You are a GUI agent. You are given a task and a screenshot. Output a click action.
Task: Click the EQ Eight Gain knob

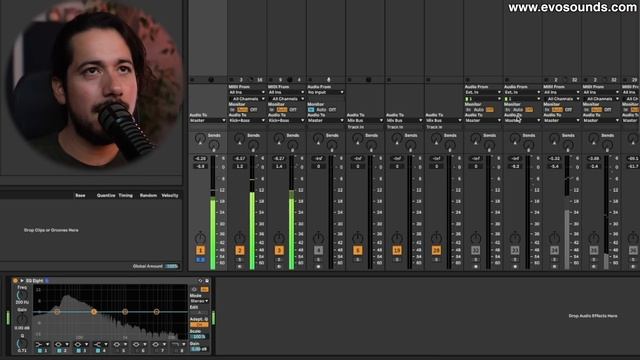tap(22, 320)
